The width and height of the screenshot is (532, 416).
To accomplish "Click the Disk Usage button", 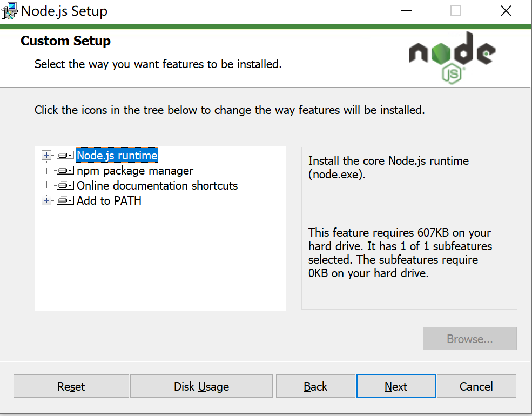I will 201,386.
